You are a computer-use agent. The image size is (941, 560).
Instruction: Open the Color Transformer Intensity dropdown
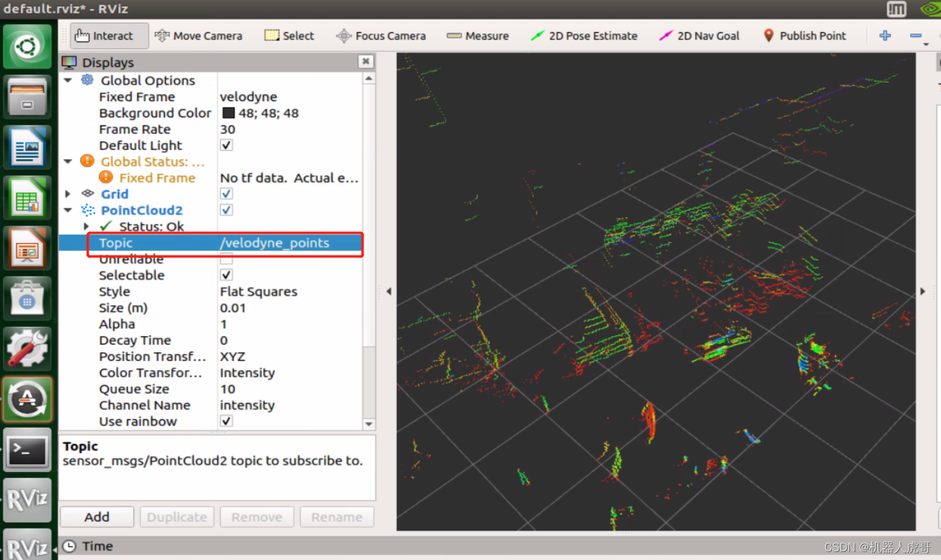point(290,373)
